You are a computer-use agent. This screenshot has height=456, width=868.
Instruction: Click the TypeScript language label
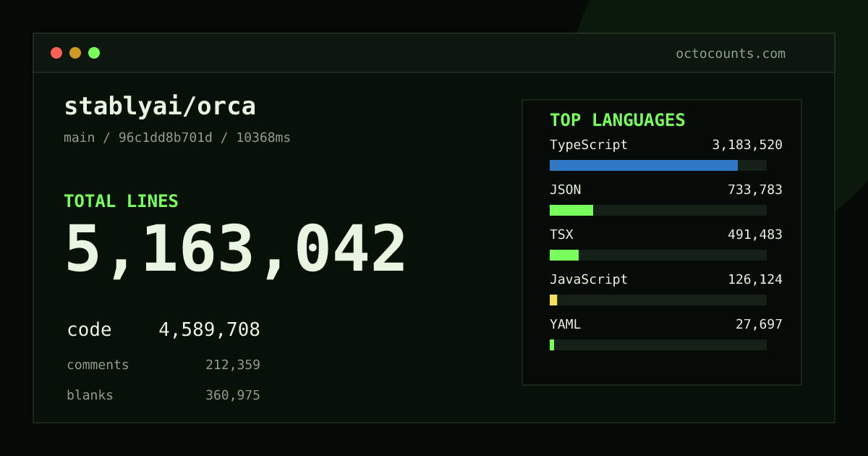coord(589,145)
